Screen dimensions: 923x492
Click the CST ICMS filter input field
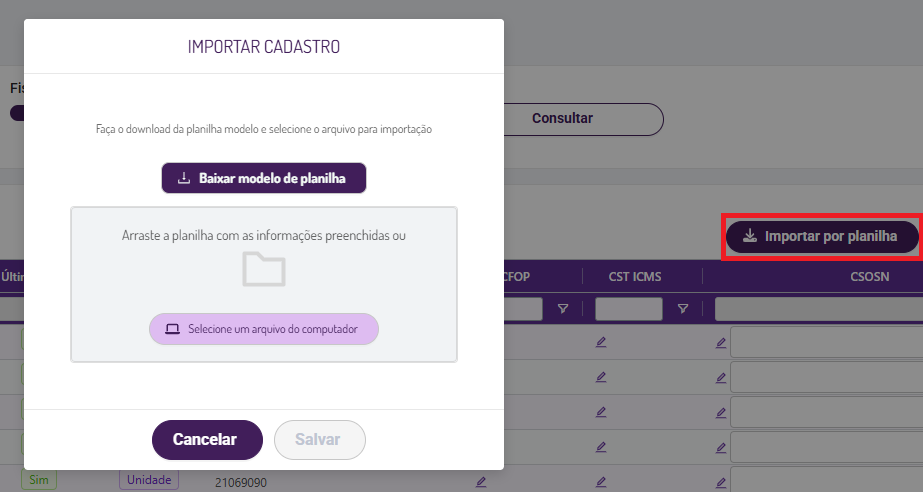629,309
